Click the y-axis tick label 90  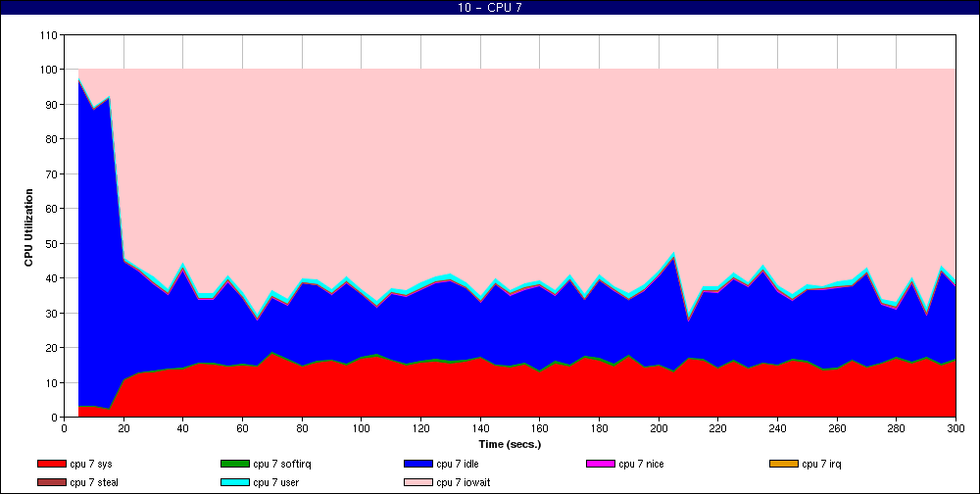(x=51, y=105)
